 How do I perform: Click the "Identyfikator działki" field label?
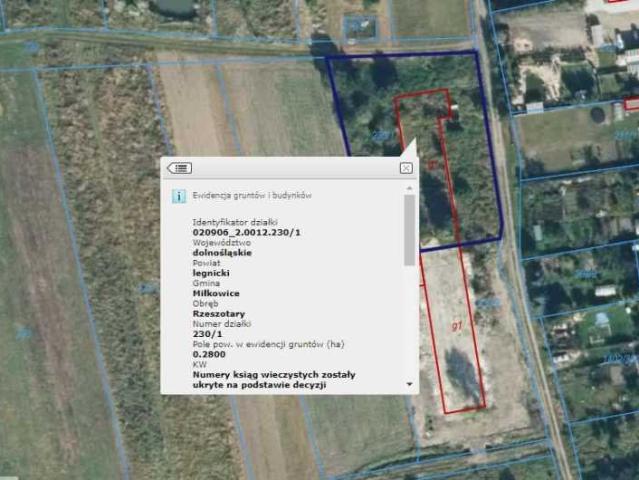234,222
